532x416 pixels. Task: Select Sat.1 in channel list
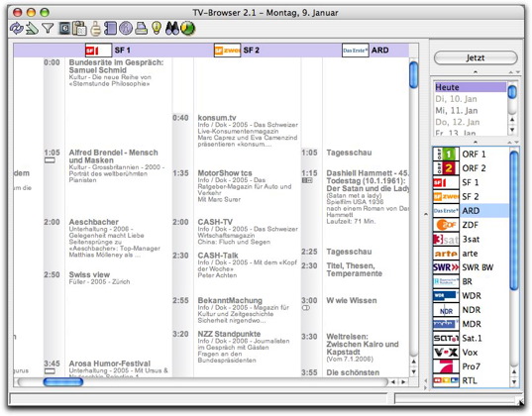pyautogui.click(x=471, y=339)
